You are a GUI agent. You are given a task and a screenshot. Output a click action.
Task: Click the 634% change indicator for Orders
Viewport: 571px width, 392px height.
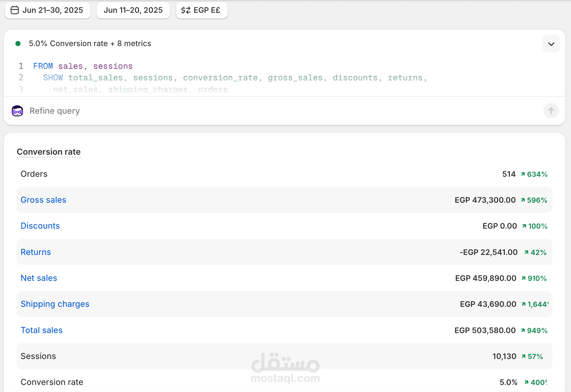(534, 174)
